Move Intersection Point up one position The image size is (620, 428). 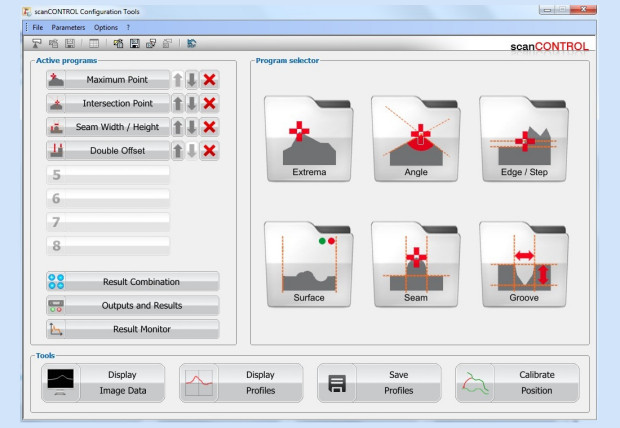178,104
